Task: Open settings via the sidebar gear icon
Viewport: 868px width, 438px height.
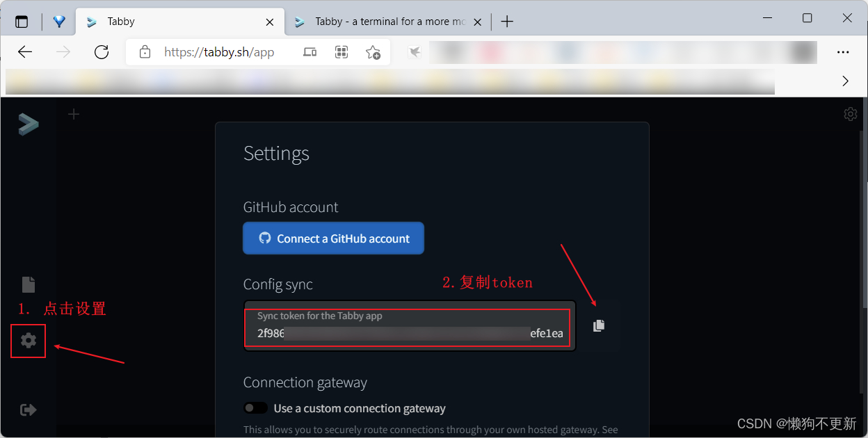Action: coord(29,341)
